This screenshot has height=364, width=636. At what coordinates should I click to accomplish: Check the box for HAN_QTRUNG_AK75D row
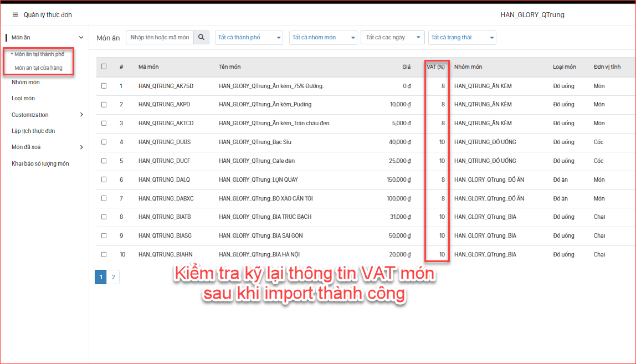tap(104, 86)
